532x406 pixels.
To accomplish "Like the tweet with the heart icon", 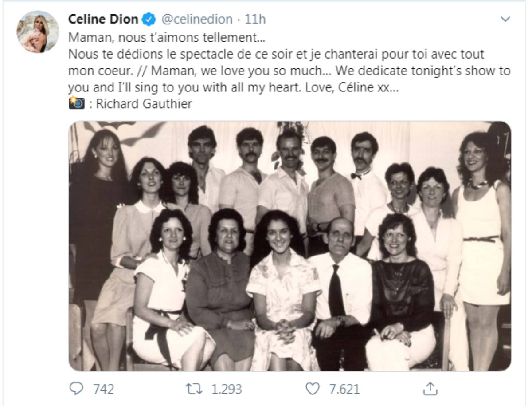I will point(313,389).
